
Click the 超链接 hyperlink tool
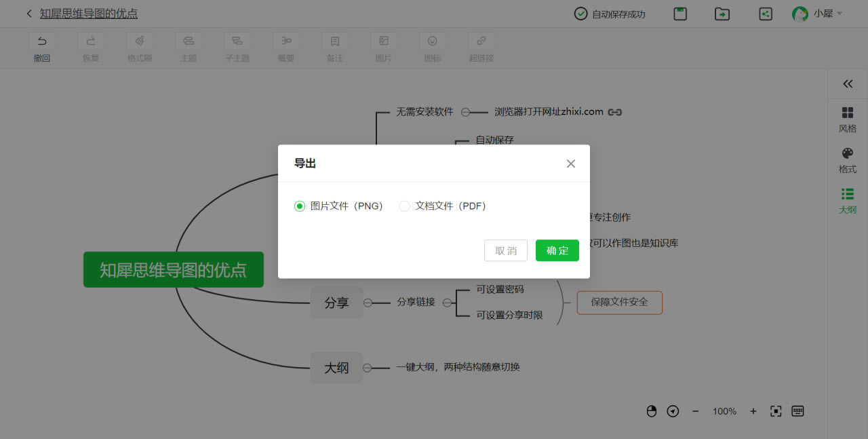tap(481, 47)
